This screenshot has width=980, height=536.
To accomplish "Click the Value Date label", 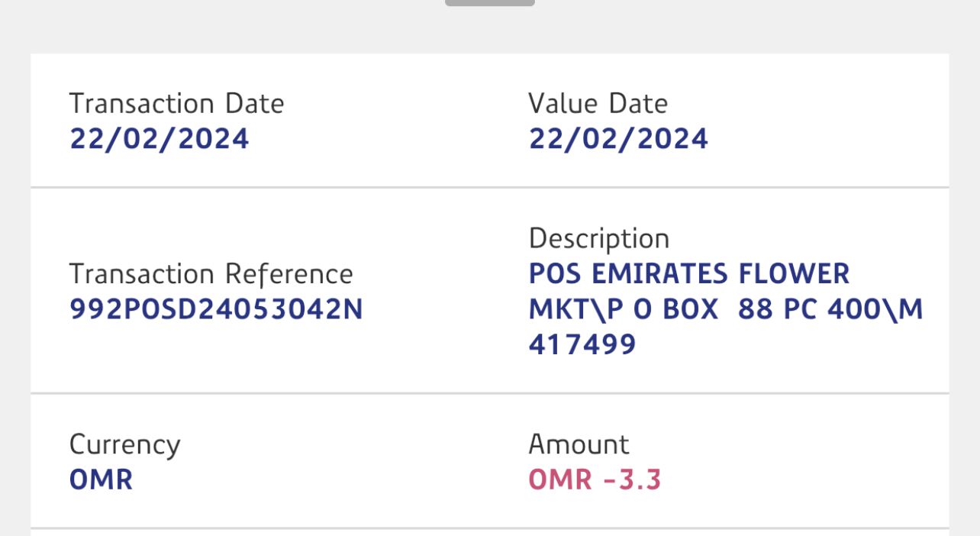I will (598, 104).
